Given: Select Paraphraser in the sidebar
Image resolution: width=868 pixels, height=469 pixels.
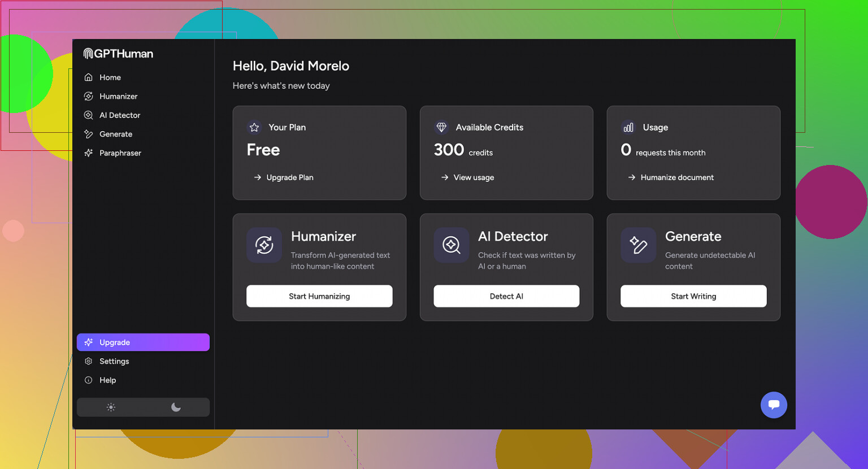Looking at the screenshot, I should tap(120, 153).
